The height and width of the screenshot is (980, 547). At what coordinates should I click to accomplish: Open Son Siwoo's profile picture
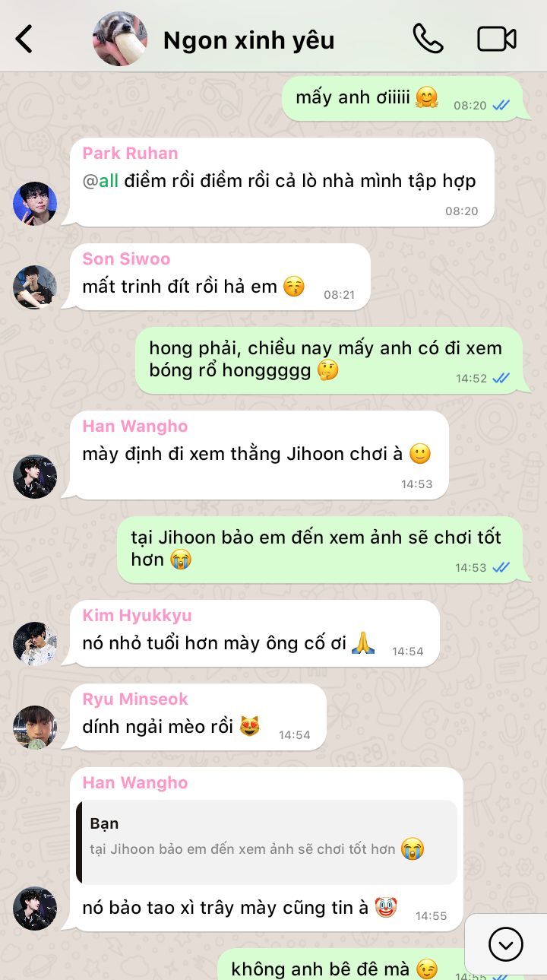click(35, 287)
